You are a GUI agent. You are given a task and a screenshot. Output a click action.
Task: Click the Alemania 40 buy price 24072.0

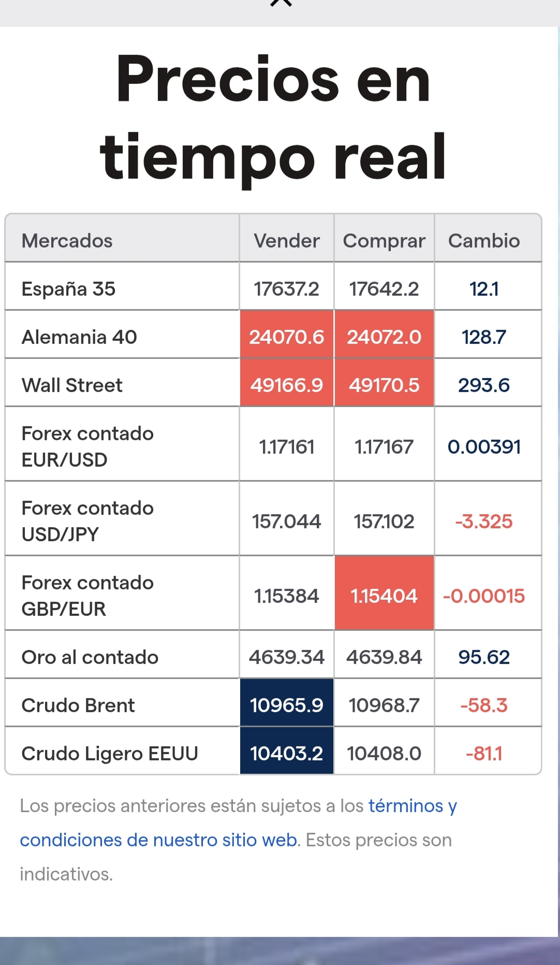tap(384, 337)
